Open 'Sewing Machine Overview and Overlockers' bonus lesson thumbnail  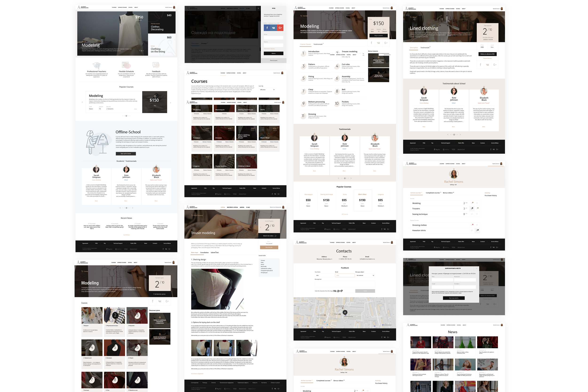[x=378, y=60]
